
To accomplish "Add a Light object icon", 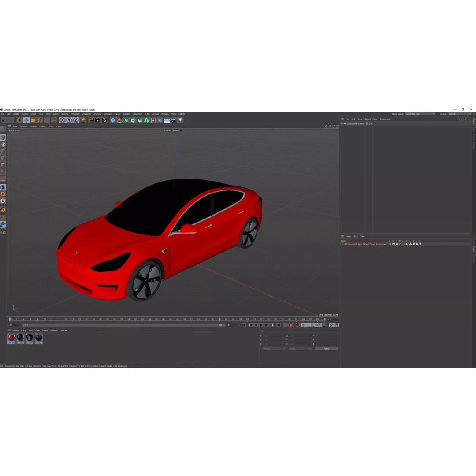I will click(180, 120).
